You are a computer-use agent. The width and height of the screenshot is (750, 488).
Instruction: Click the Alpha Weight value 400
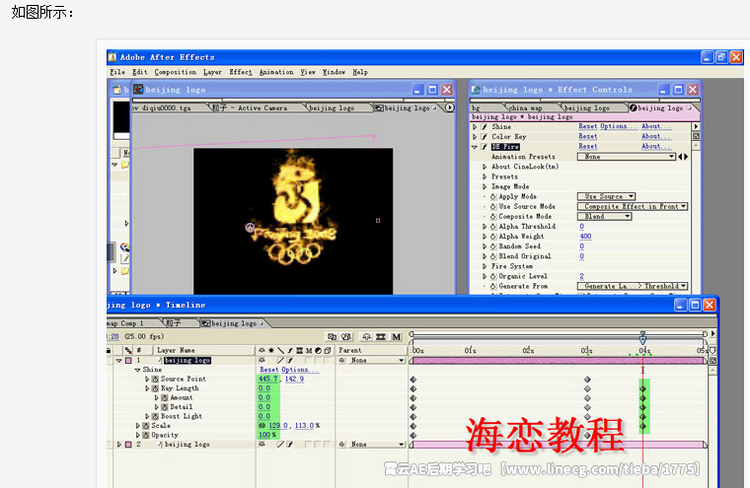pyautogui.click(x=585, y=236)
